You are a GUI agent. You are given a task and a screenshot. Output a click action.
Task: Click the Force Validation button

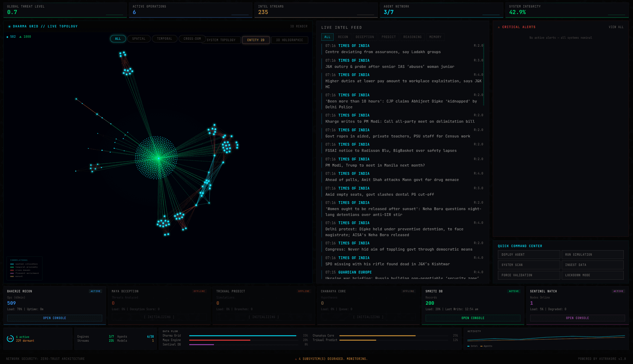point(529,275)
